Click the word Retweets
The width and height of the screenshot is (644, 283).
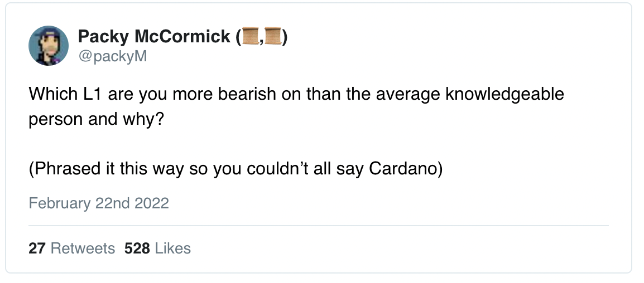(83, 248)
